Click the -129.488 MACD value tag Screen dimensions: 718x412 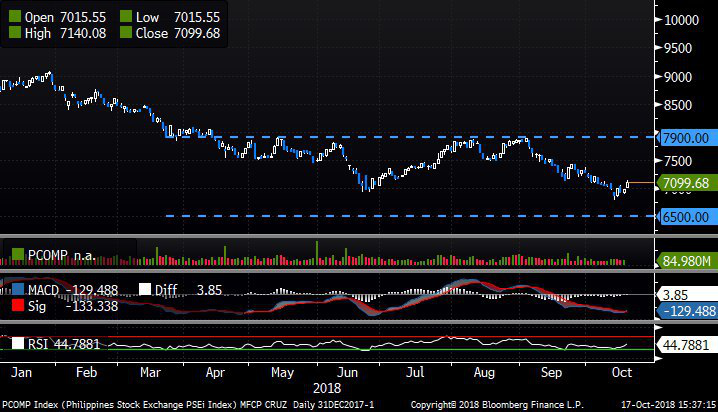coord(684,311)
